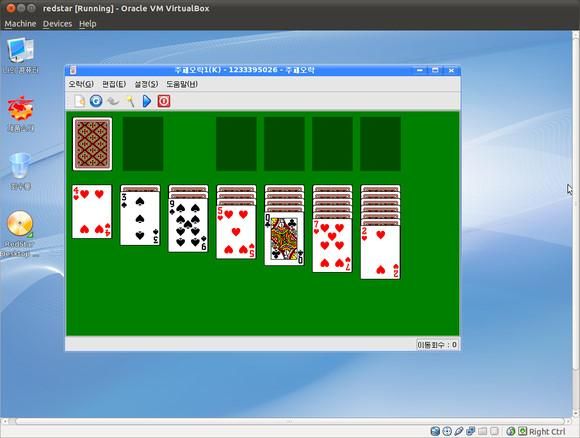Click the VirtualBox mouse integration status icon
The image size is (580, 438).
pos(511,431)
